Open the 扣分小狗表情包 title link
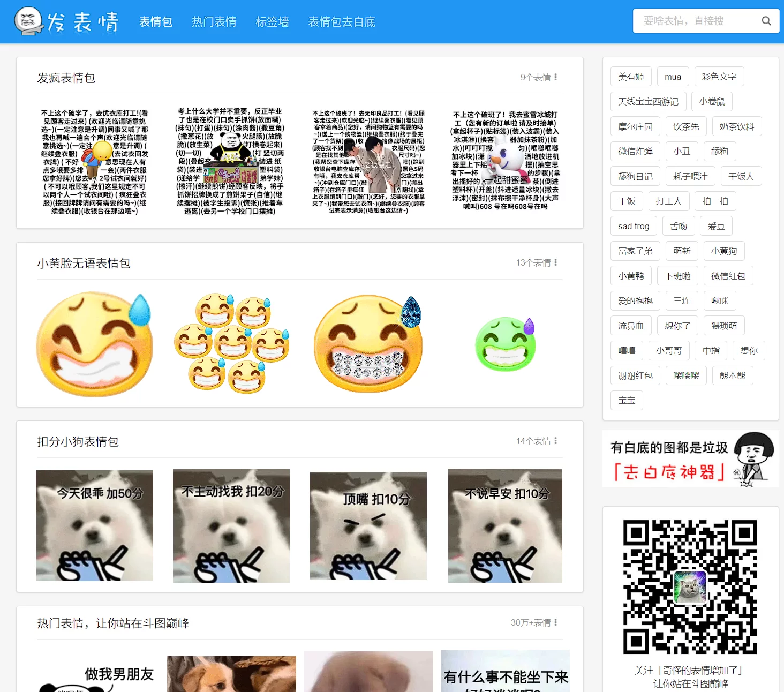 78,442
